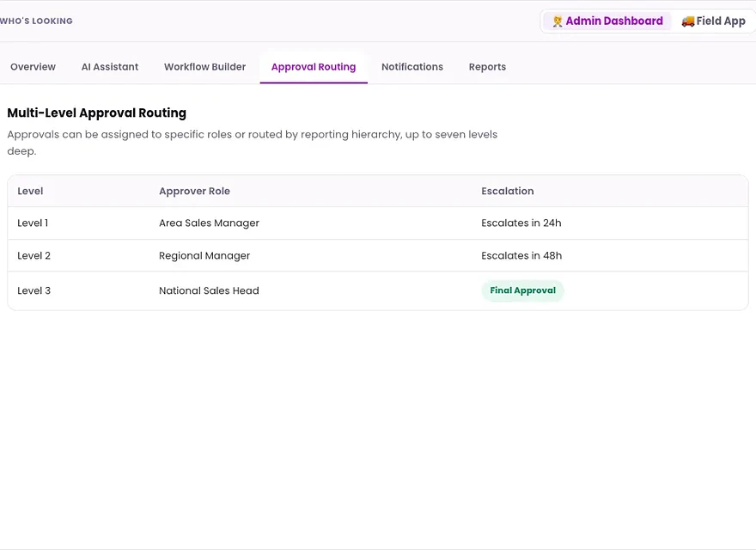756x550 pixels.
Task: Select the Level 2 cell
Action: pyautogui.click(x=34, y=256)
